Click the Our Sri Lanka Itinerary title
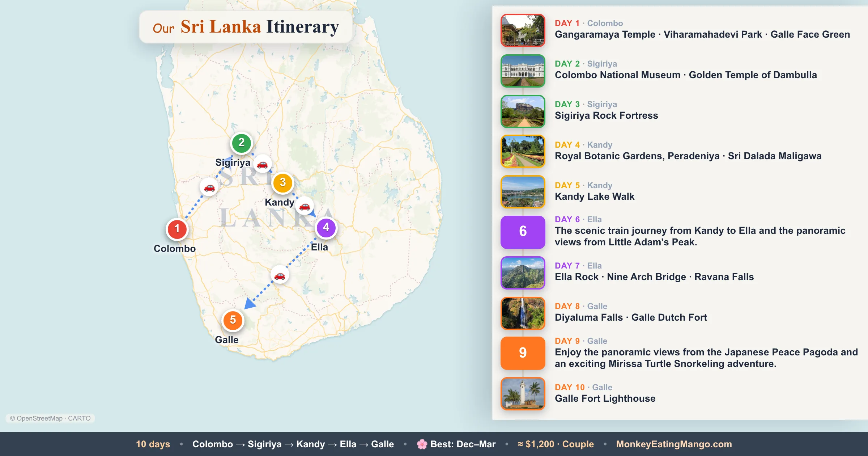This screenshot has height=456, width=868. click(246, 27)
